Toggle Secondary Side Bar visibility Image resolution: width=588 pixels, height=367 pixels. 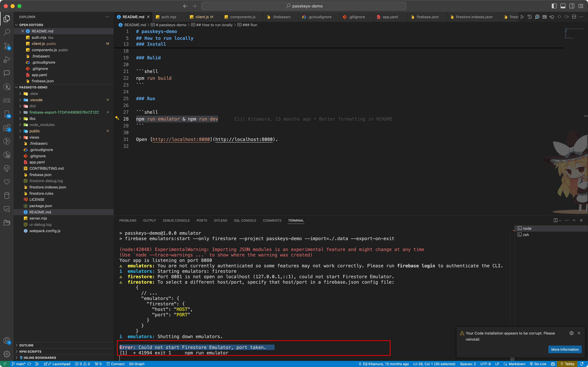572,6
